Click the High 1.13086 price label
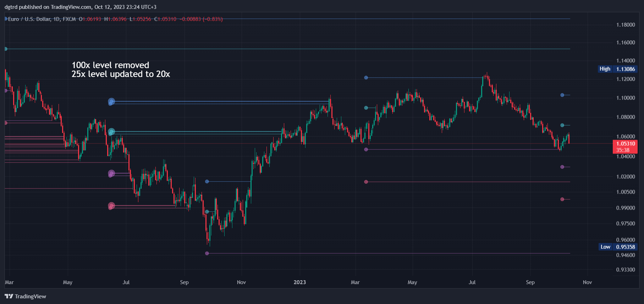This screenshot has width=644, height=304. 617,69
